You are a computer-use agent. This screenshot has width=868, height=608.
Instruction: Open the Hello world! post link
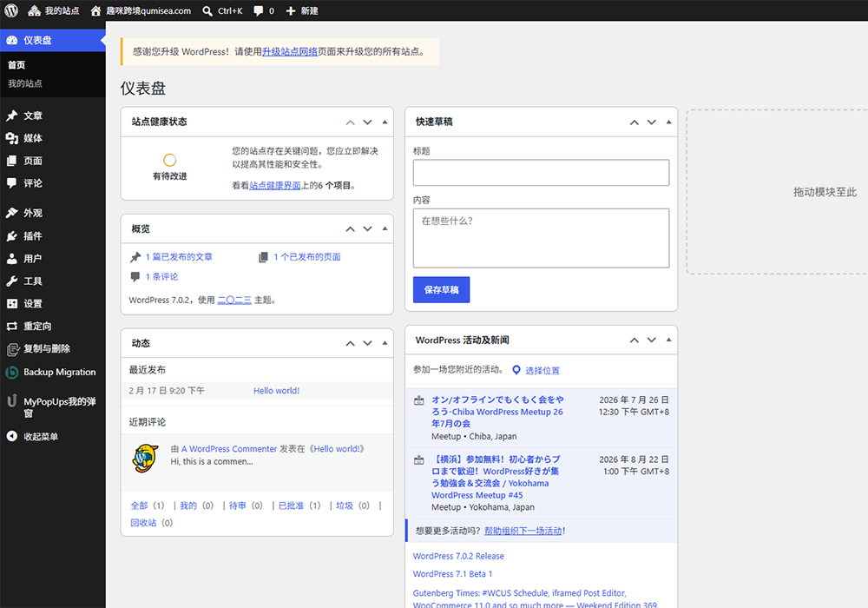point(276,390)
